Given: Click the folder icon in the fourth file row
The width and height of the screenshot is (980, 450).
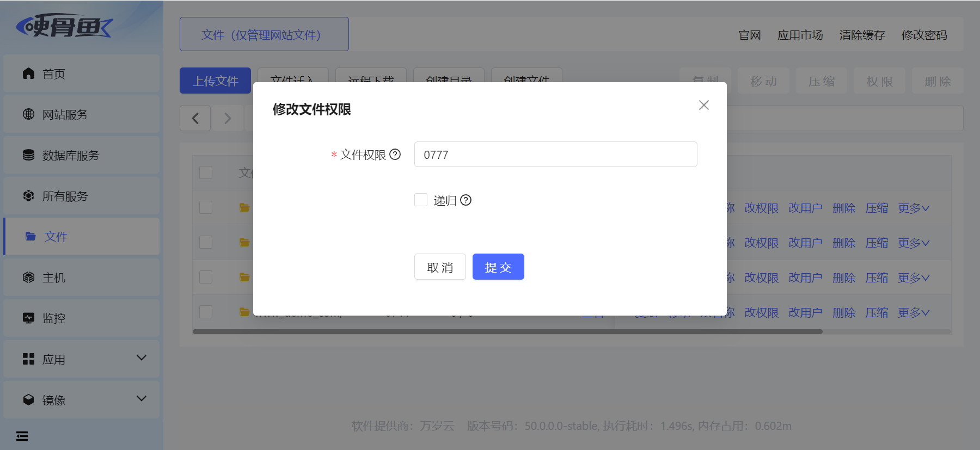Looking at the screenshot, I should tap(245, 312).
